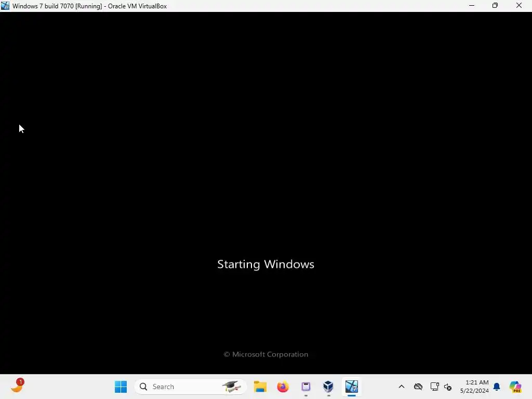Open the clock and date flyout
Viewport: 532px width, 399px height.
(474, 387)
